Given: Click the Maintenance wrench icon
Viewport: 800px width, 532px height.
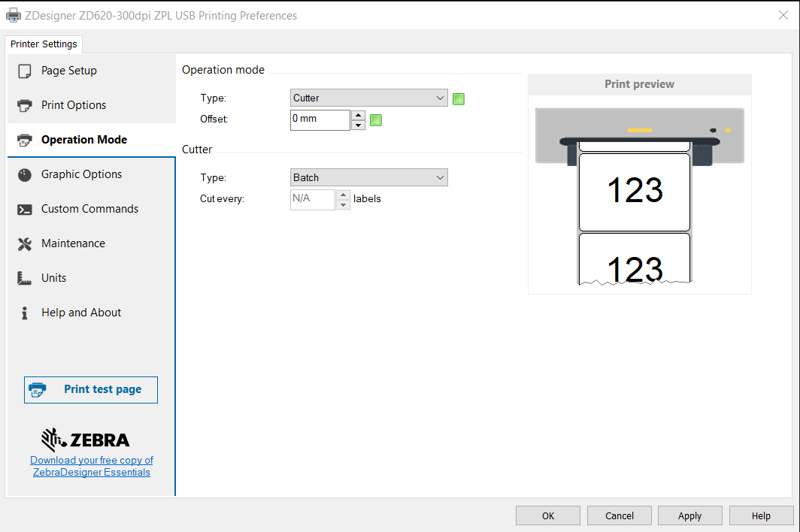Looking at the screenshot, I should click(25, 243).
